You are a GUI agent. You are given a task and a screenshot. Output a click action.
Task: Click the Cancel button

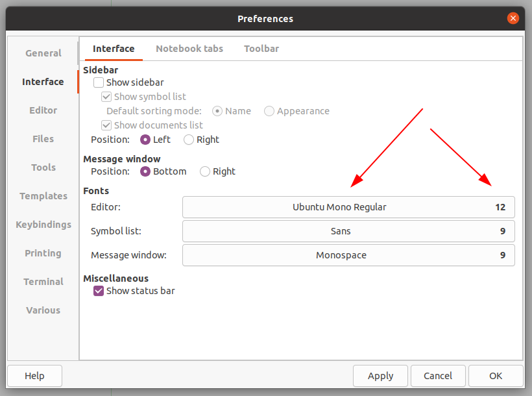coord(438,376)
